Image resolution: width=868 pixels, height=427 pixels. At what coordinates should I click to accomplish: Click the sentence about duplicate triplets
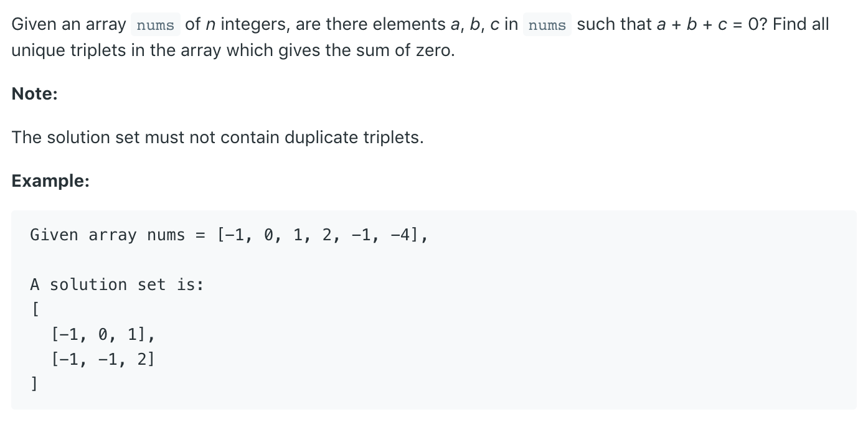[x=217, y=138]
